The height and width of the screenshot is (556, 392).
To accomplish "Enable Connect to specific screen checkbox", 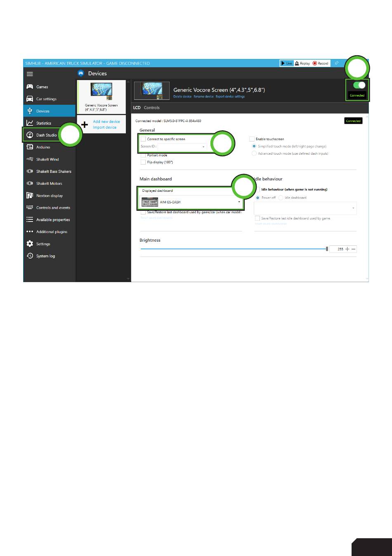I will point(143,139).
